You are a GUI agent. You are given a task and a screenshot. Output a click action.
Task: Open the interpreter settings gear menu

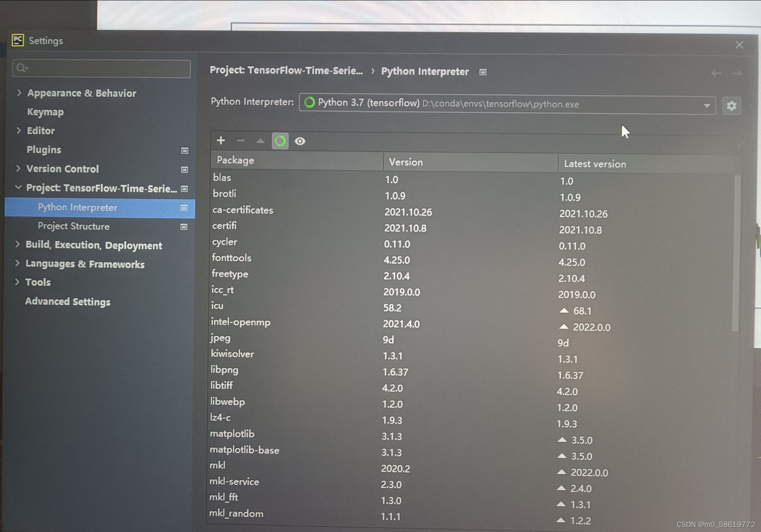731,106
